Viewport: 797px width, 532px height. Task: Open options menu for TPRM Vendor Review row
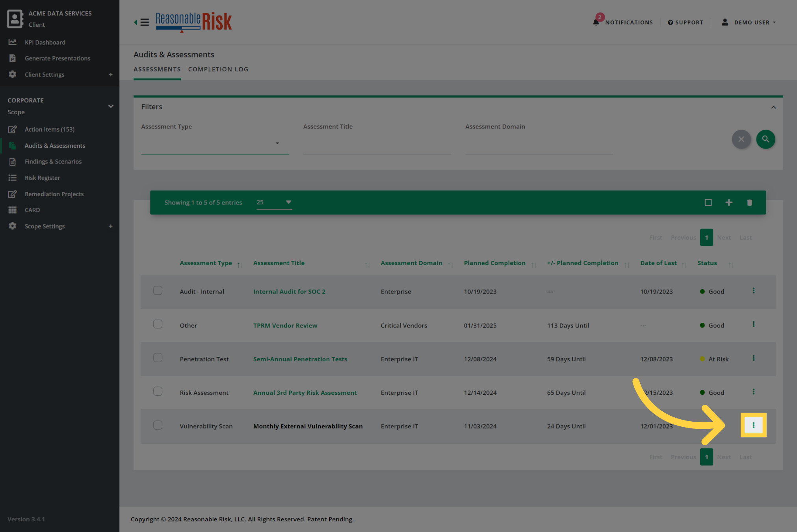[753, 324]
